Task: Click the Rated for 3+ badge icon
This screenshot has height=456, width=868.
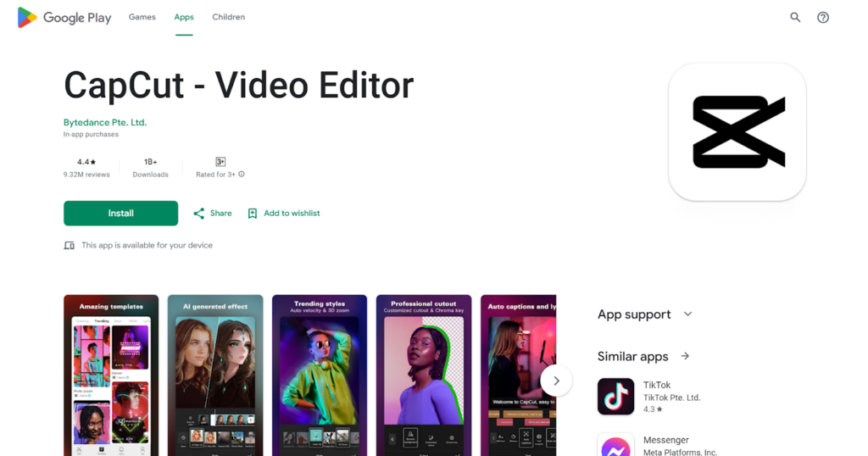Action: [220, 162]
